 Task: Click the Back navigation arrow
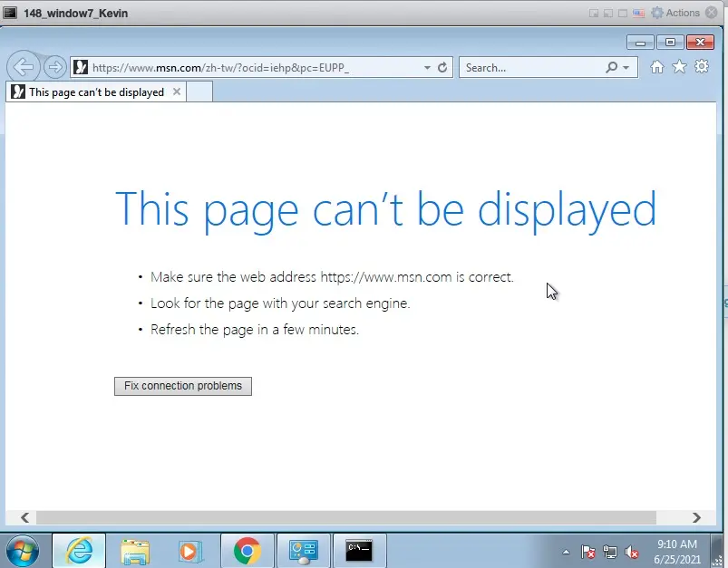(x=24, y=67)
